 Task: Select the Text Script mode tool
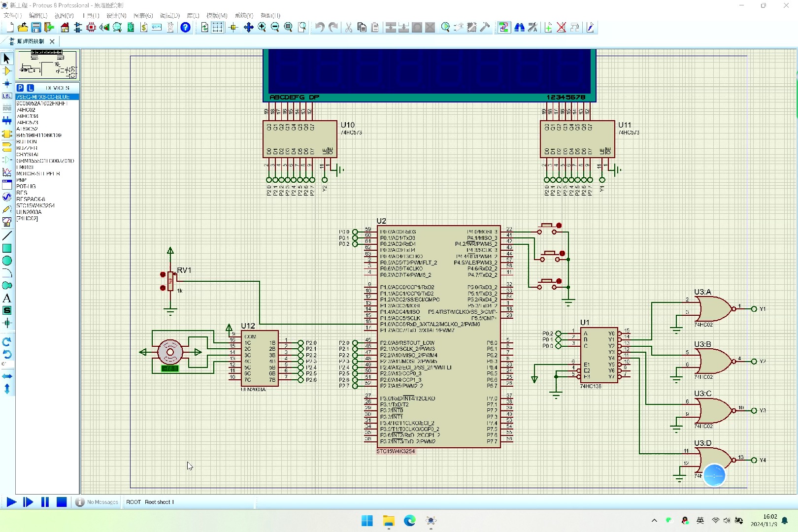7,108
